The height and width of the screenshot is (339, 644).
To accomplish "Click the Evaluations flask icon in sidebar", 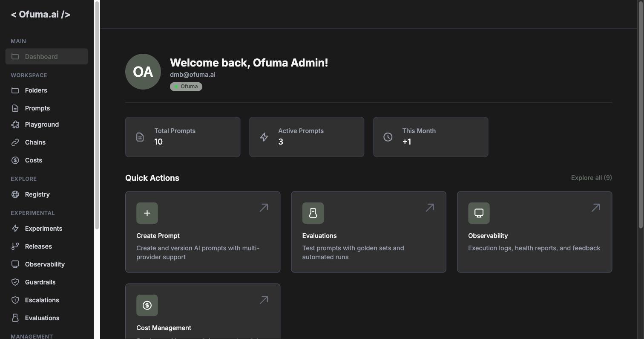I will tap(15, 318).
